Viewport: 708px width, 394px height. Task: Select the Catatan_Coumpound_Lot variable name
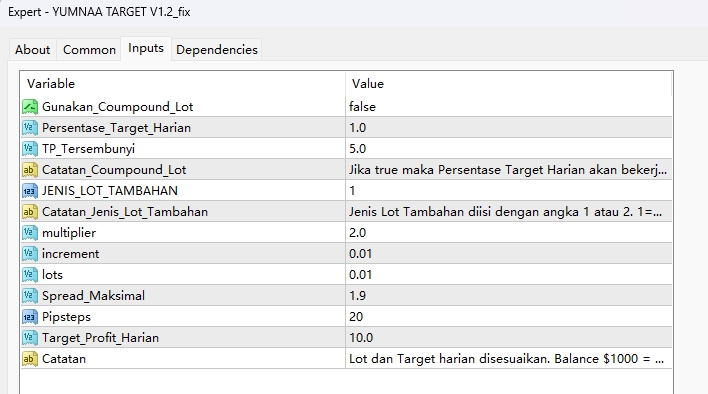pyautogui.click(x=114, y=170)
